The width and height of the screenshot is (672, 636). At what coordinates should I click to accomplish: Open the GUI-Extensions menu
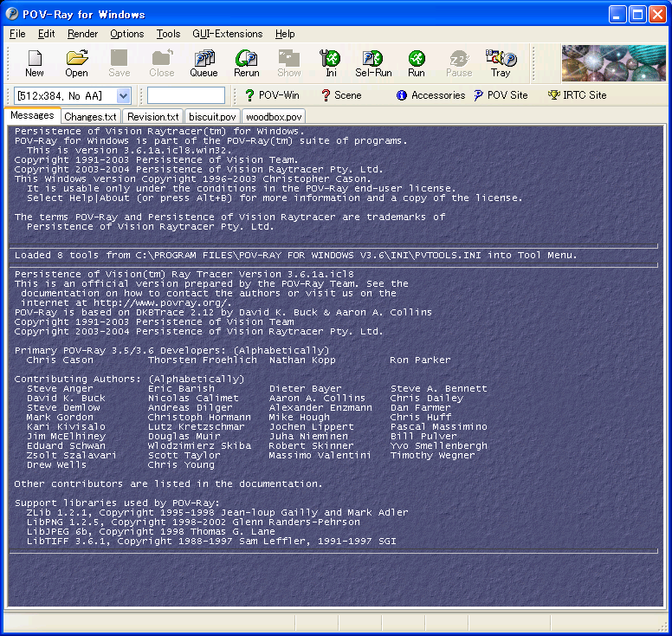(228, 34)
